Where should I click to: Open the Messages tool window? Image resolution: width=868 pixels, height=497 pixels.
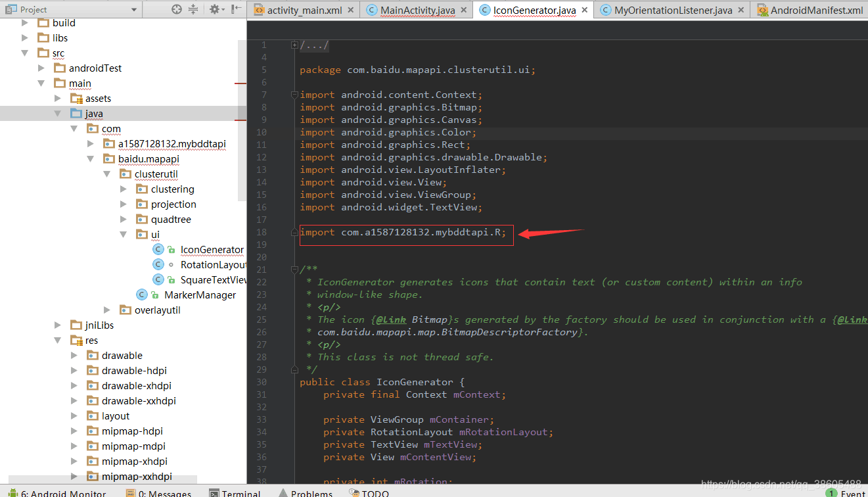click(x=158, y=493)
